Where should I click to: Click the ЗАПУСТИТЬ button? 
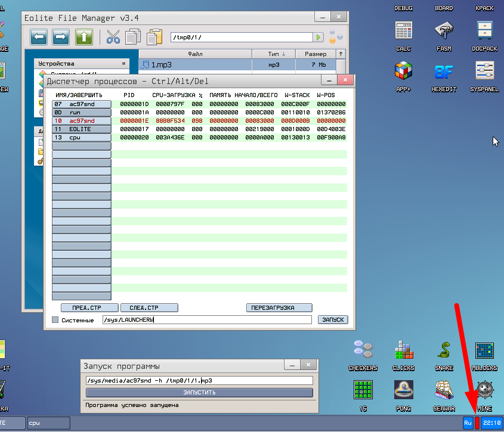199,393
